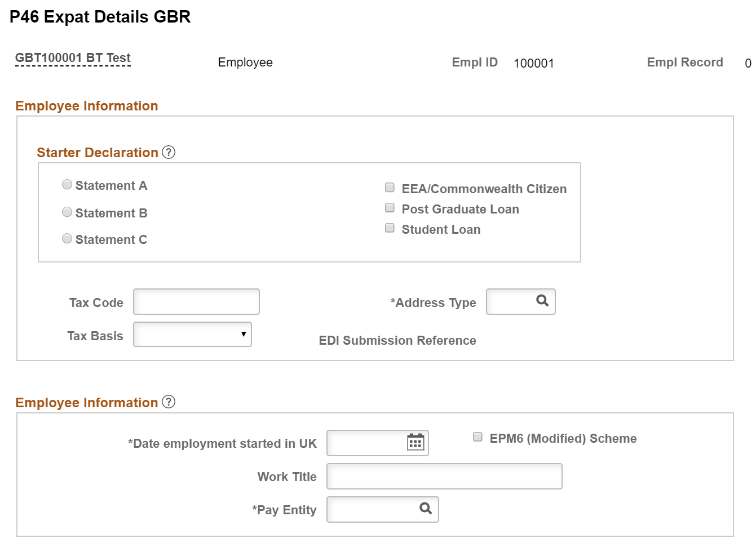
Task: Click the Employee text beside the name
Action: [245, 63]
